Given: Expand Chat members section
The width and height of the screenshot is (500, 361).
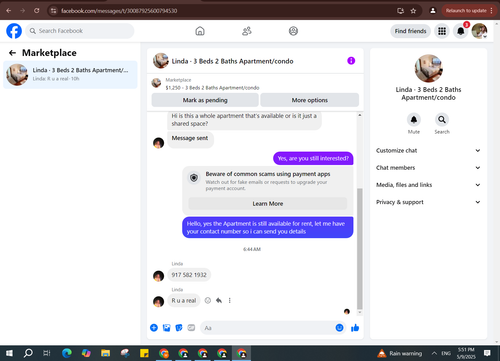Looking at the screenshot, I should pyautogui.click(x=428, y=168).
